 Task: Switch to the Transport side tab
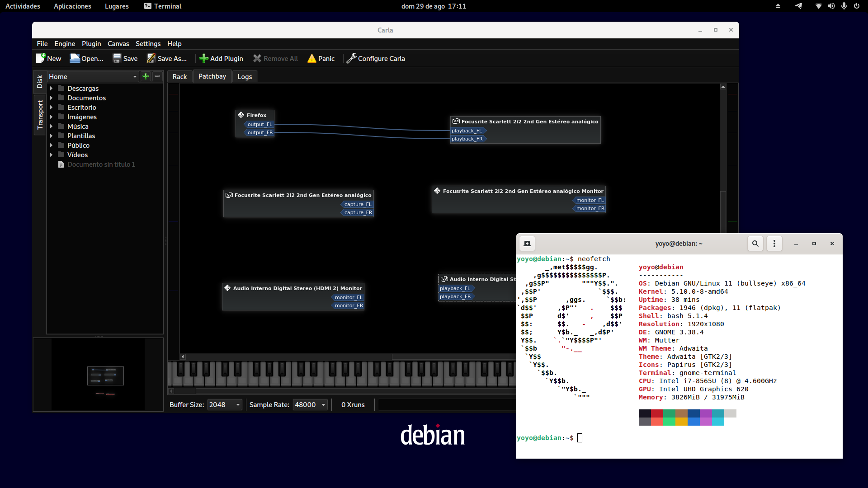pos(40,115)
